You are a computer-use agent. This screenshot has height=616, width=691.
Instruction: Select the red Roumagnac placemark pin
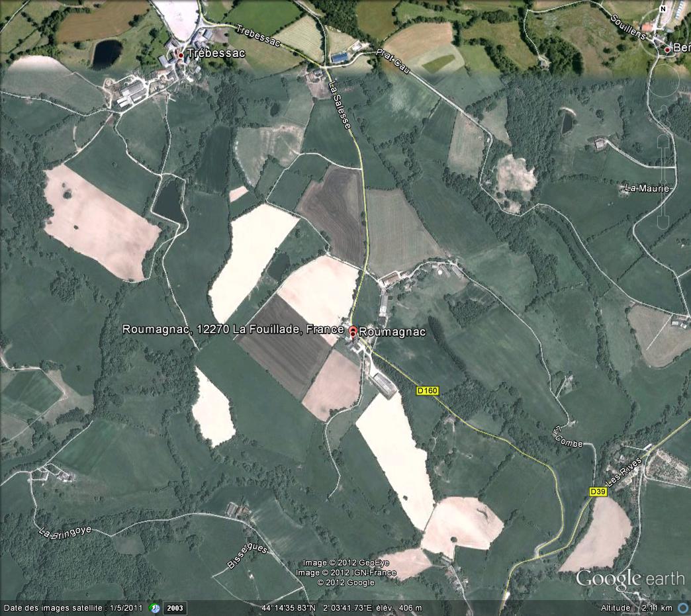point(353,331)
